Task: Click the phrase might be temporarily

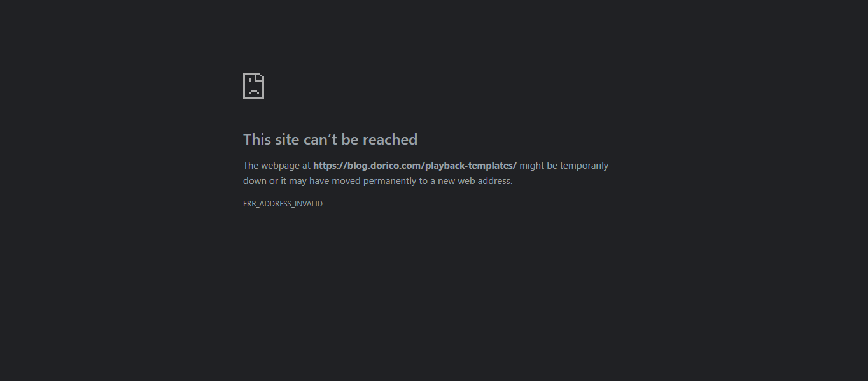Action: 564,166
